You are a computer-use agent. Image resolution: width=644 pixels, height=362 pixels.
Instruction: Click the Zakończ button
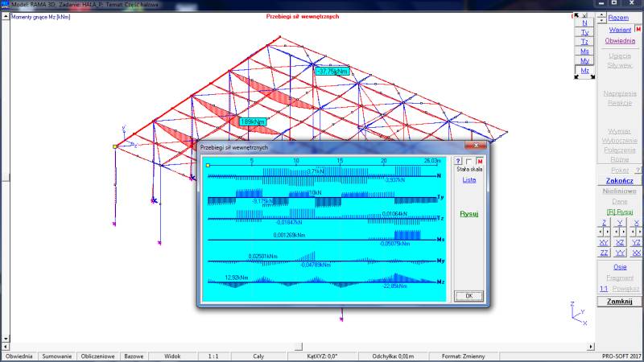pyautogui.click(x=619, y=180)
